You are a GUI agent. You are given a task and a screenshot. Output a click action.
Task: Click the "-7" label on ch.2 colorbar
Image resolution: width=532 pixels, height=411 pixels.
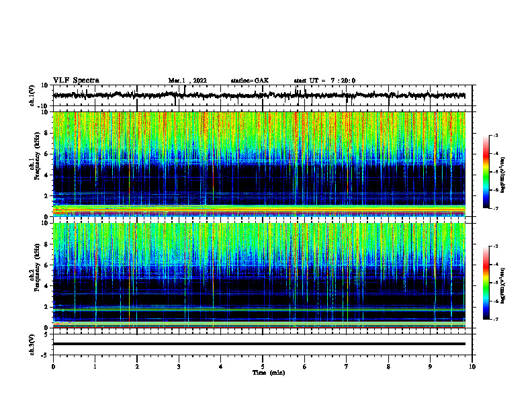point(495,320)
